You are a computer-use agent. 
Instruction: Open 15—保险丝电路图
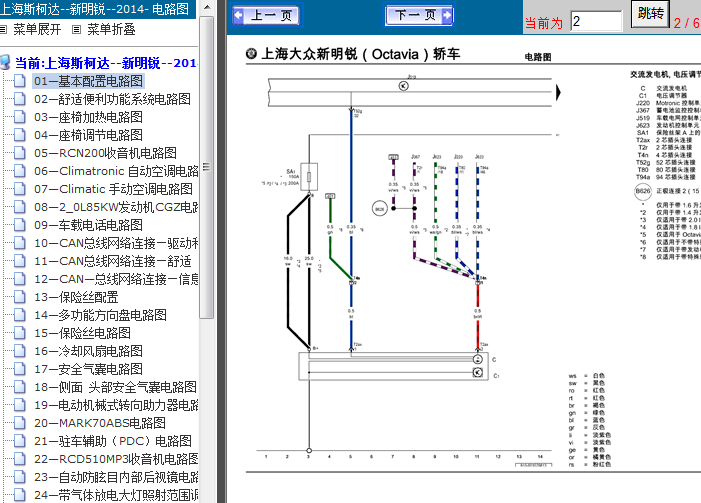click(x=82, y=333)
